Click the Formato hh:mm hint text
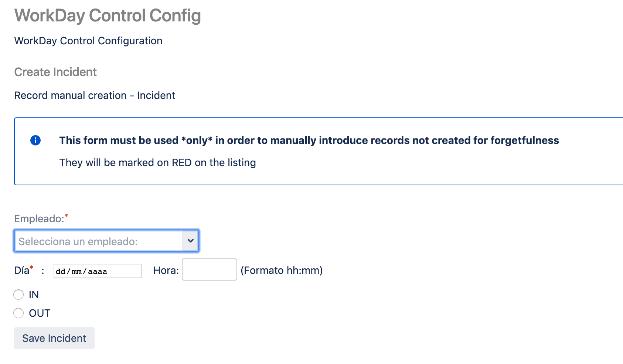 [x=282, y=270]
